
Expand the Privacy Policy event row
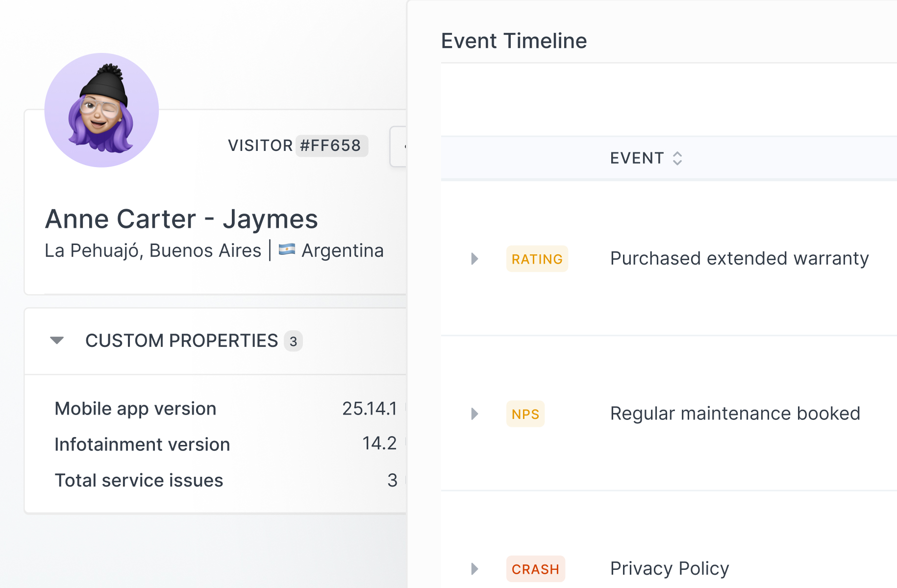coord(474,569)
